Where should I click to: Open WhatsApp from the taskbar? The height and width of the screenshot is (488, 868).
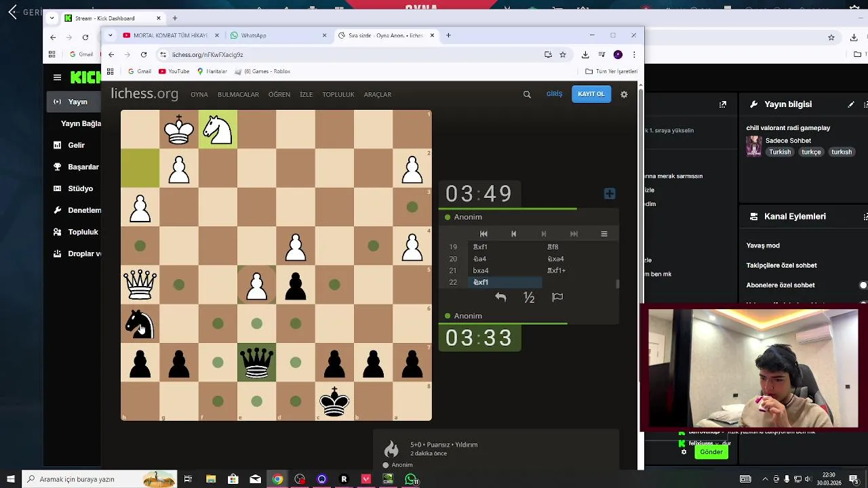point(411,479)
